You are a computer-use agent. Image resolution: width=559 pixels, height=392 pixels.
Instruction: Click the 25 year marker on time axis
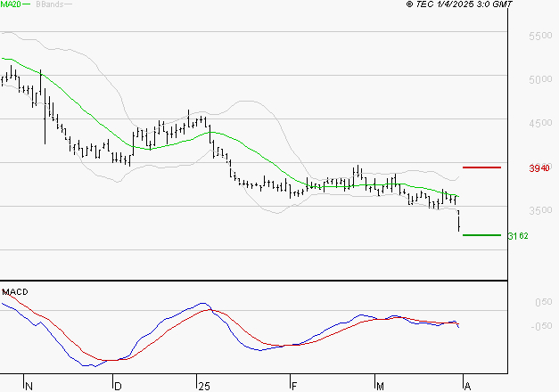[204, 387]
